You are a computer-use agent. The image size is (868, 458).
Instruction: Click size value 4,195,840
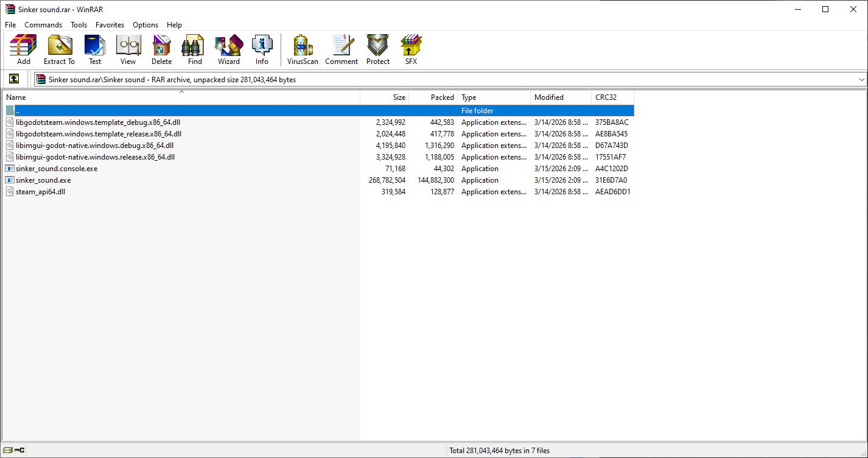point(391,146)
